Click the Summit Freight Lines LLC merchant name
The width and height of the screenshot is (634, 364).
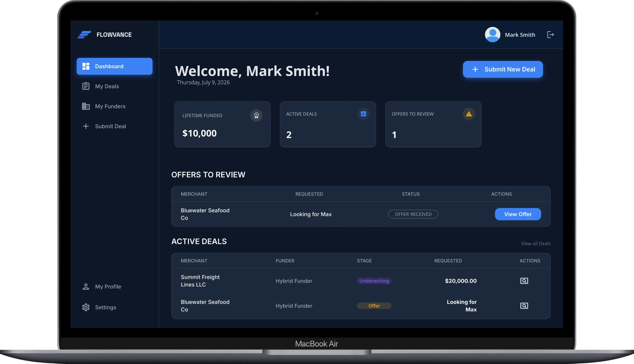click(x=200, y=281)
